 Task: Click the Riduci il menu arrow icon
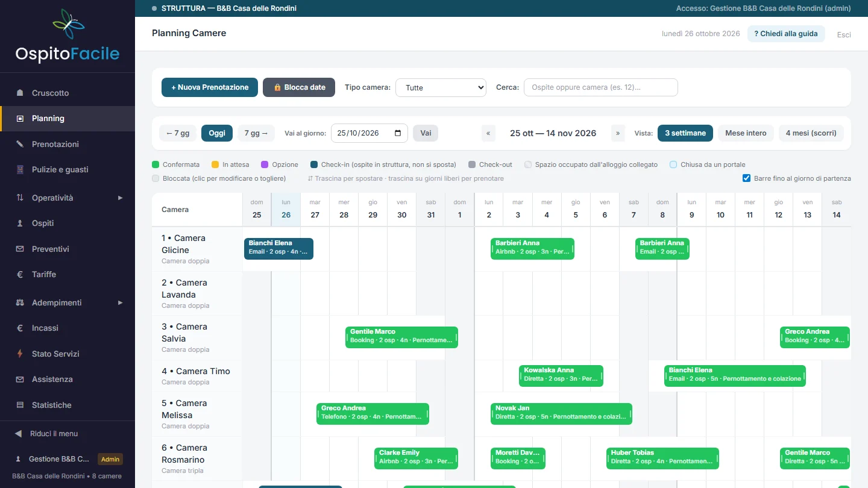click(x=18, y=434)
